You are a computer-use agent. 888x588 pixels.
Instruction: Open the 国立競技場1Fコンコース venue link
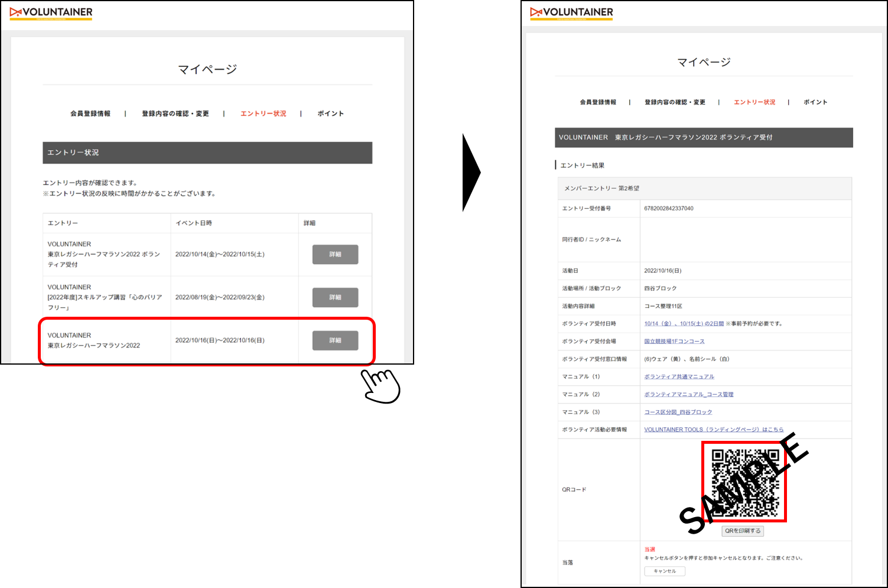point(674,342)
